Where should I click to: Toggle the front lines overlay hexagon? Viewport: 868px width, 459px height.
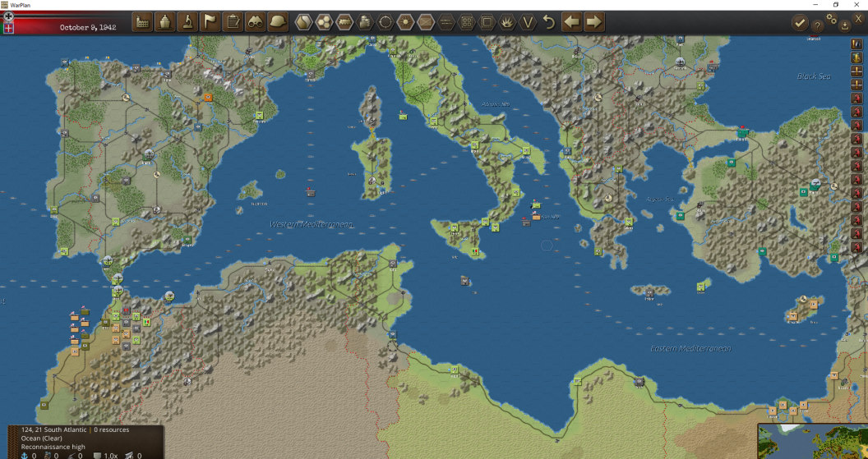tap(446, 22)
